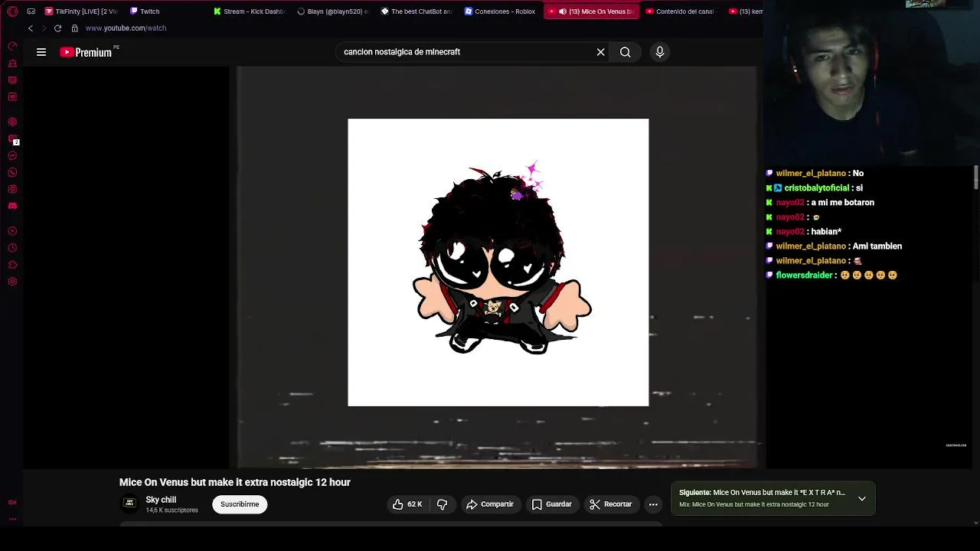The height and width of the screenshot is (551, 980).
Task: Subscribe with the Suscribirme button
Action: 240,504
